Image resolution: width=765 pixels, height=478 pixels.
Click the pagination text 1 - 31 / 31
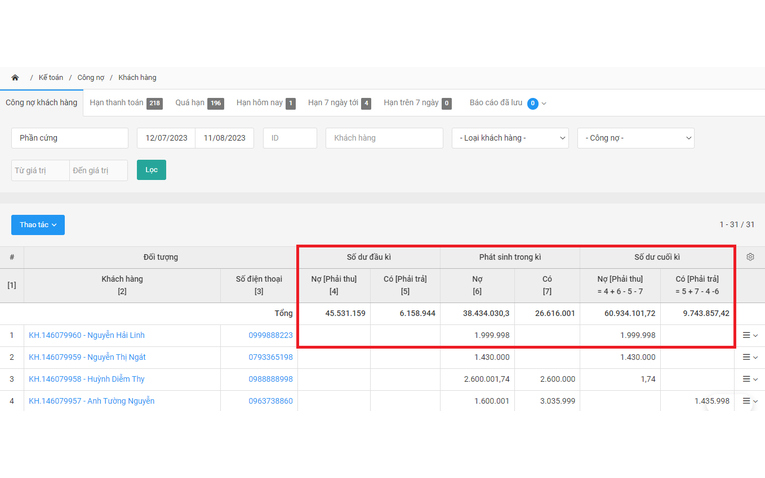tap(737, 224)
